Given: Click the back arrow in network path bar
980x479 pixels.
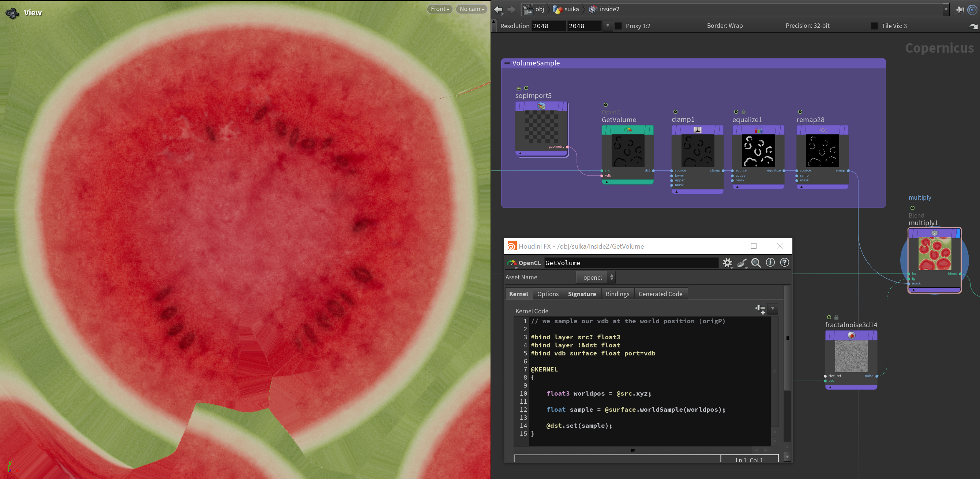Looking at the screenshot, I should (x=498, y=10).
